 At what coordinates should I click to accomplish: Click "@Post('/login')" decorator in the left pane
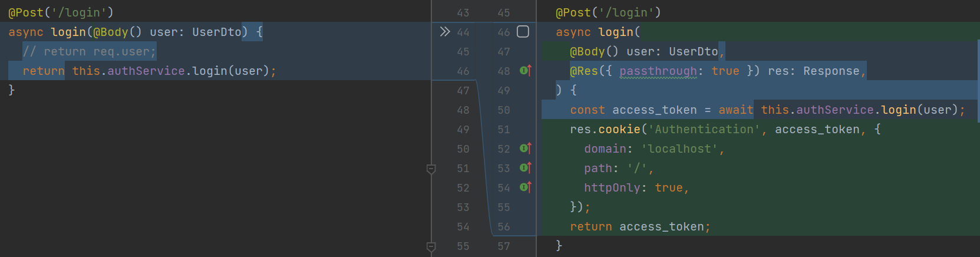click(x=61, y=12)
